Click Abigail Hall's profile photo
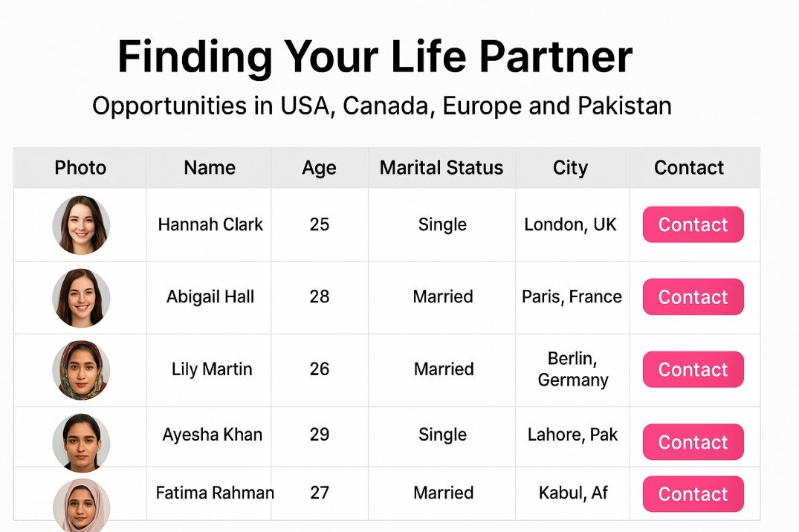Screen dimensions: 799x532 click(x=80, y=296)
